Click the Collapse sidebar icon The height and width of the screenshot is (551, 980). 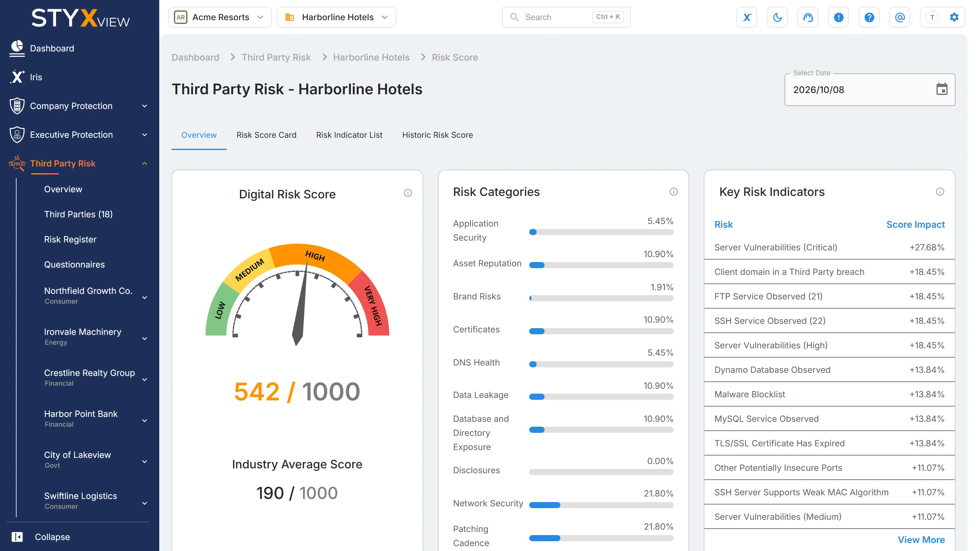(17, 537)
